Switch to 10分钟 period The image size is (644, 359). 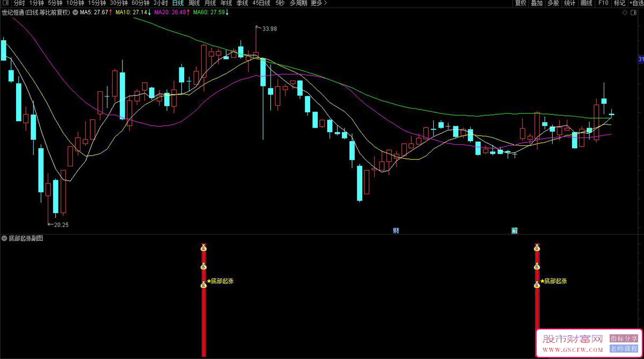[x=75, y=3]
